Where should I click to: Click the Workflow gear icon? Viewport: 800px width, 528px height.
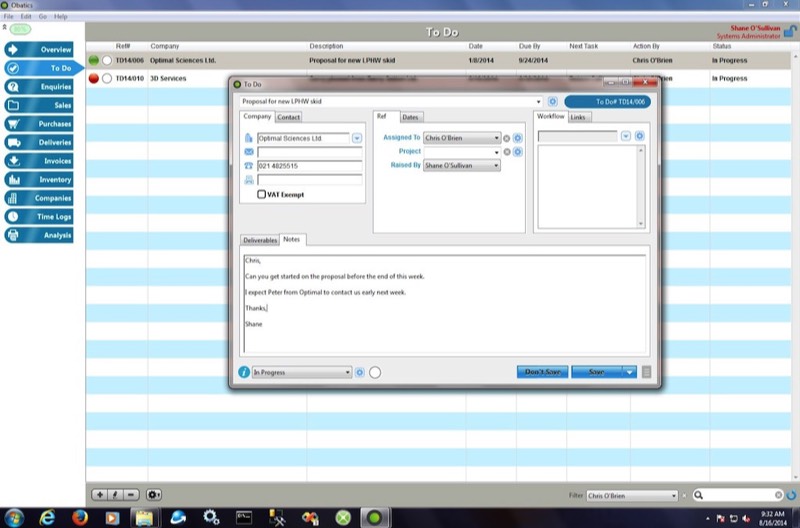(x=639, y=136)
